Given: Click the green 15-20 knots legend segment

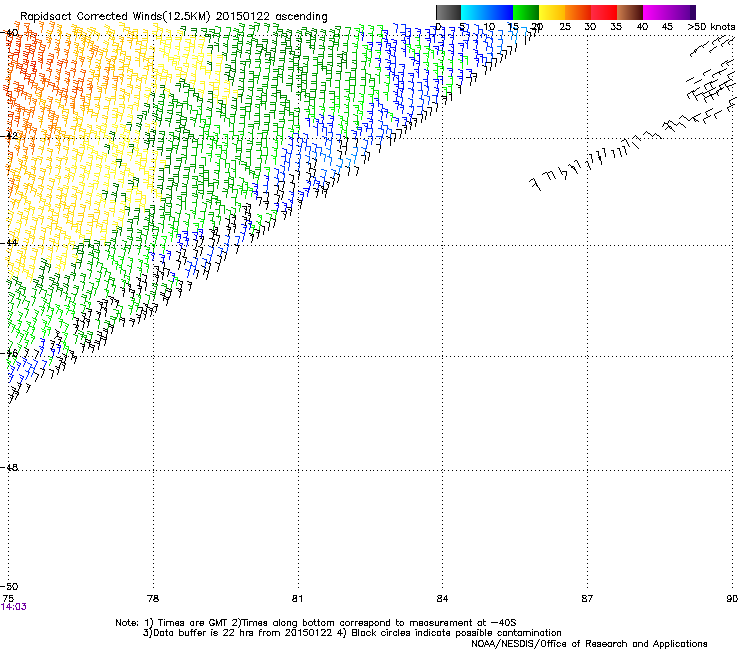Looking at the screenshot, I should (x=526, y=12).
